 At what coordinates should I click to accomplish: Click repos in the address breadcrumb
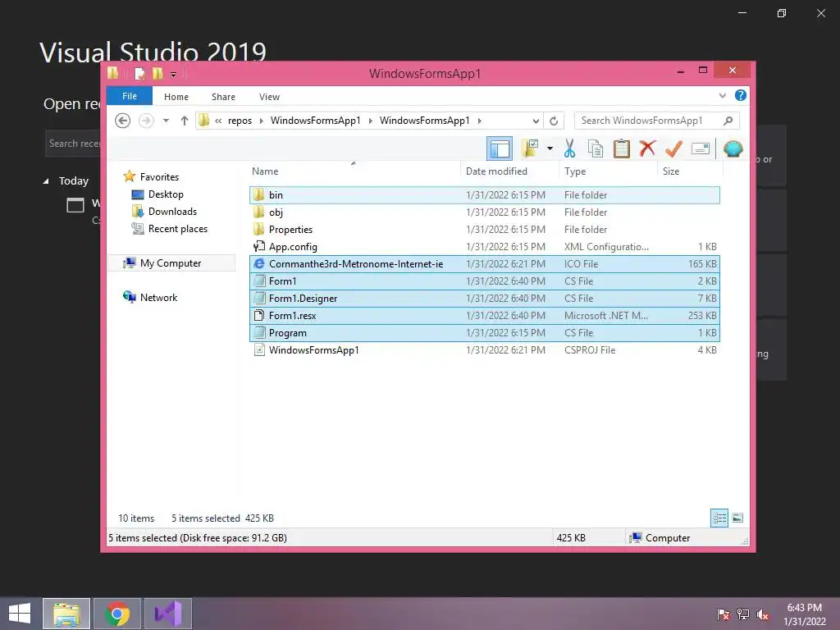(240, 121)
